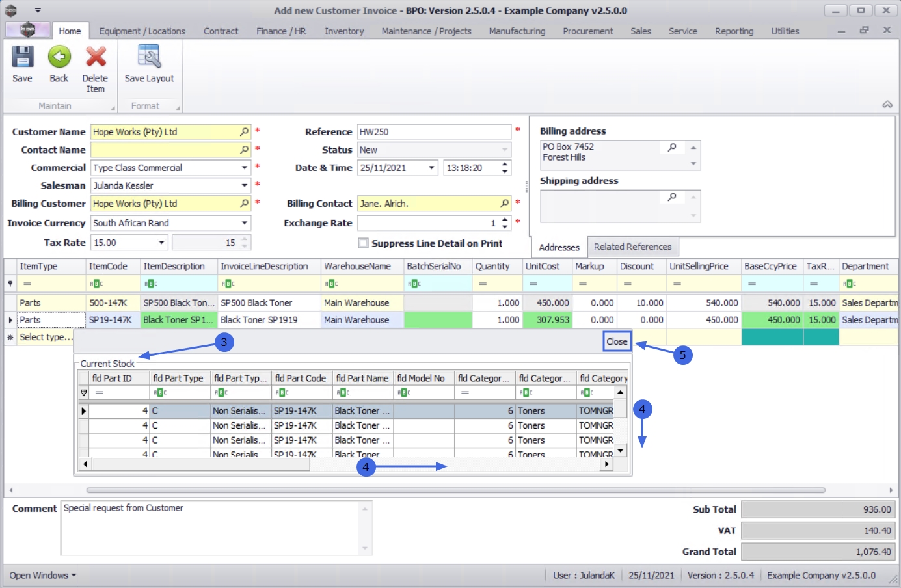901x588 pixels.
Task: Open the Open Windows menu button
Action: coord(43,576)
